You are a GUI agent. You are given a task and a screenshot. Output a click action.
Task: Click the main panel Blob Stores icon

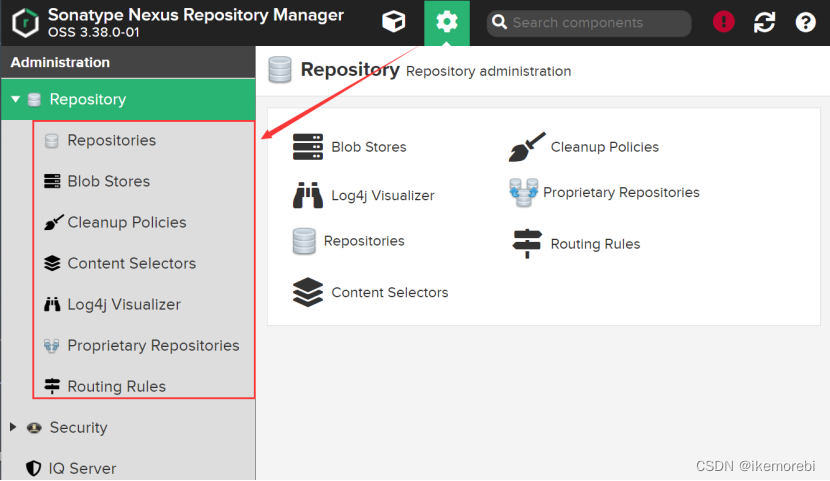click(x=308, y=147)
